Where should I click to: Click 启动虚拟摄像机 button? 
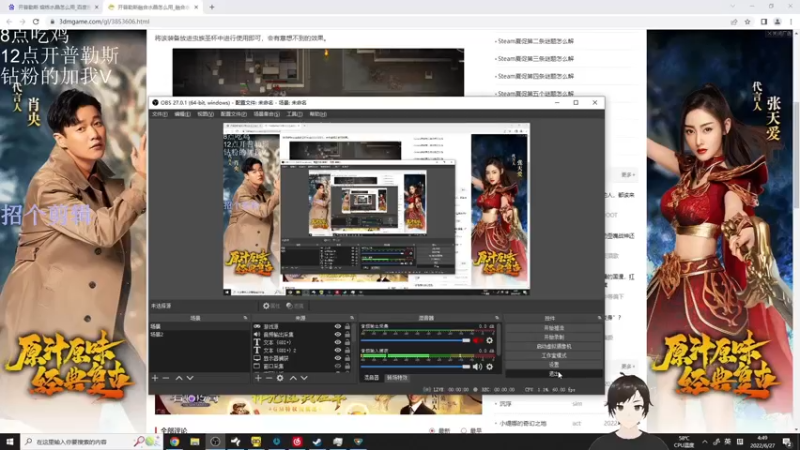tap(554, 346)
